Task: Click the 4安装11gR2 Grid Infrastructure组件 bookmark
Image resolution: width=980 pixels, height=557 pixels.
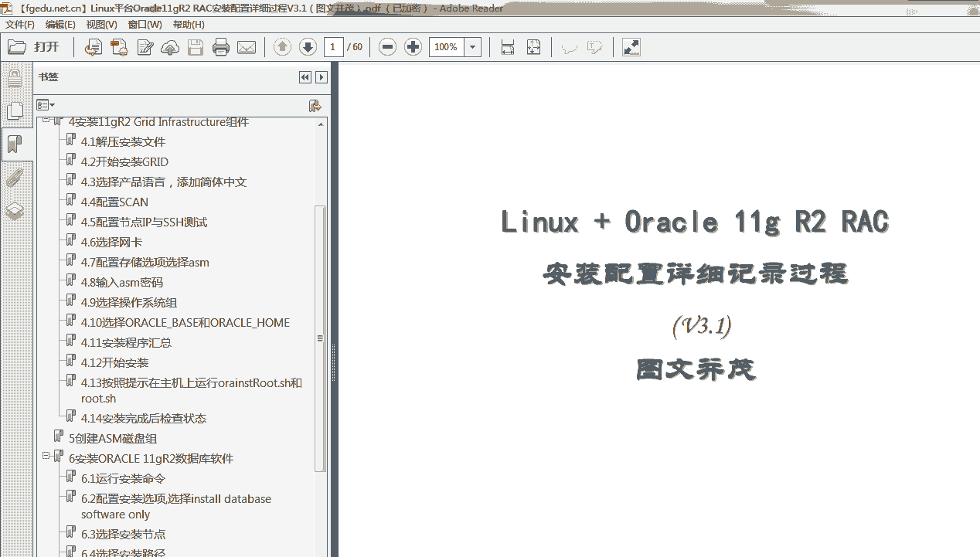Action: (x=158, y=122)
